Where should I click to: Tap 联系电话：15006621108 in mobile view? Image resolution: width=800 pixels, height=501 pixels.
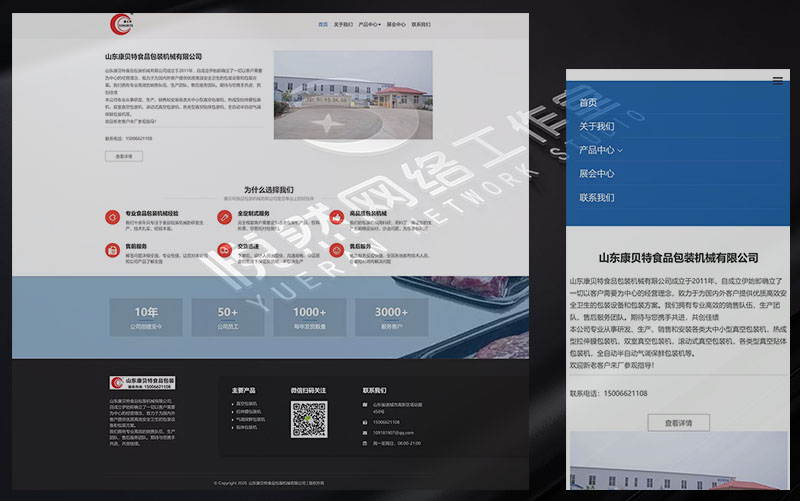[x=609, y=393]
